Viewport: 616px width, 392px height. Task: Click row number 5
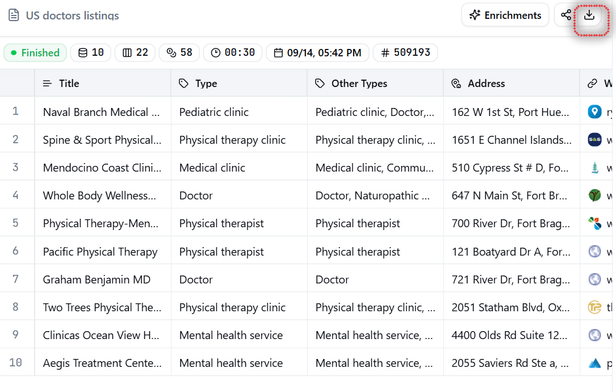pyautogui.click(x=15, y=223)
